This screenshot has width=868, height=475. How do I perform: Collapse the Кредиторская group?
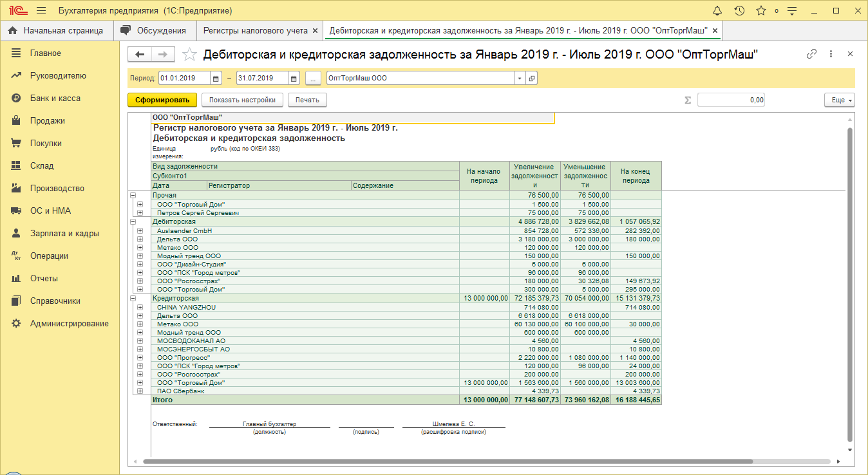pyautogui.click(x=133, y=299)
